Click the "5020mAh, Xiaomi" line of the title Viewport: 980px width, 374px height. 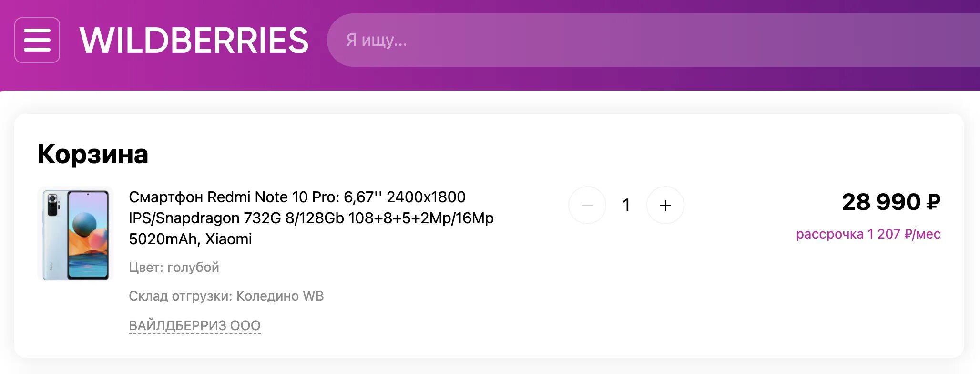(190, 239)
